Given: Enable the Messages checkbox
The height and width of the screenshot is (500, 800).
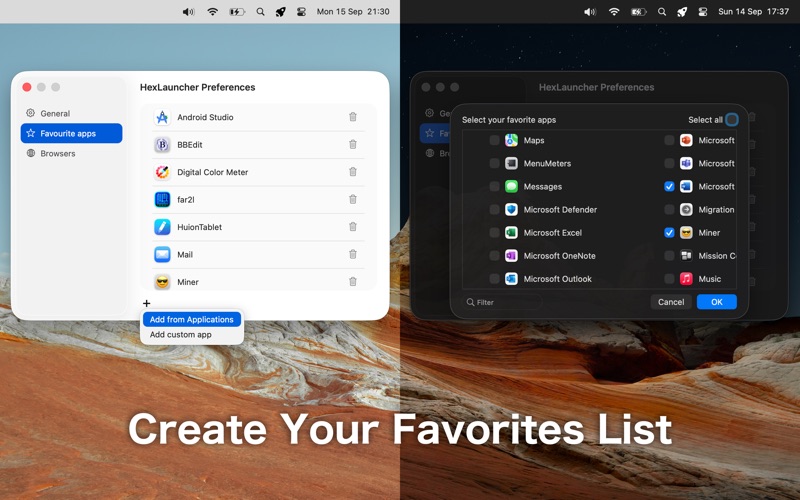Looking at the screenshot, I should (x=494, y=186).
